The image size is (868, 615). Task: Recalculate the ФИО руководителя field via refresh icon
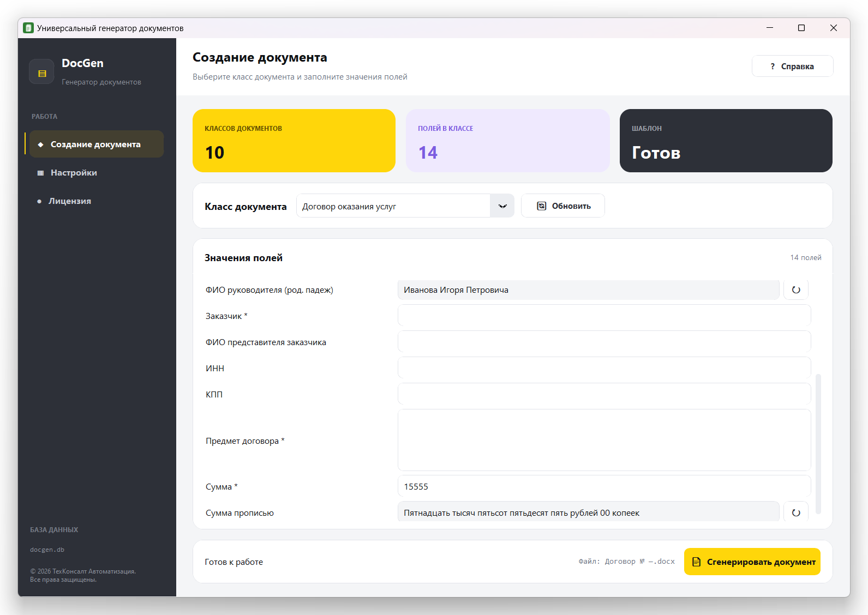coord(796,290)
